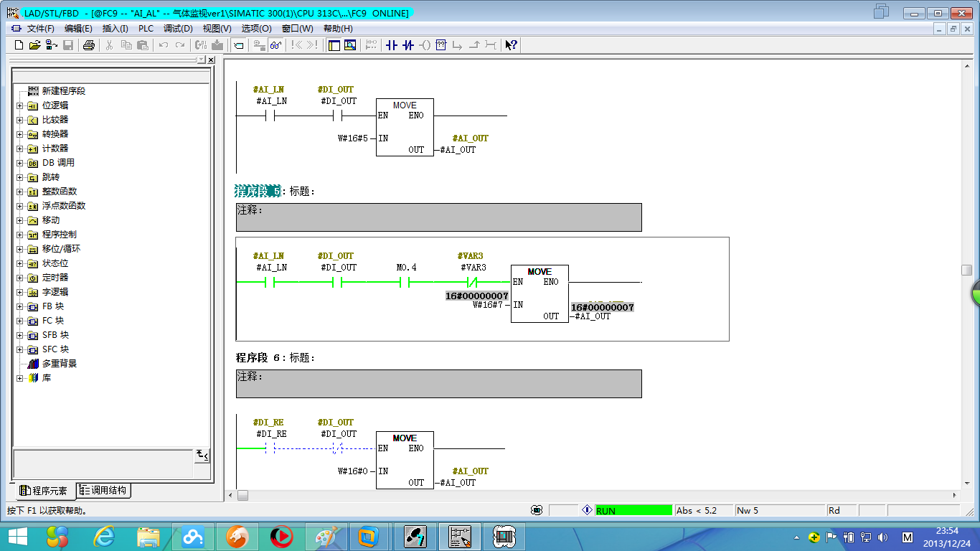The width and height of the screenshot is (980, 551).
Task: Click the Download to PLC icon
Action: click(x=217, y=45)
